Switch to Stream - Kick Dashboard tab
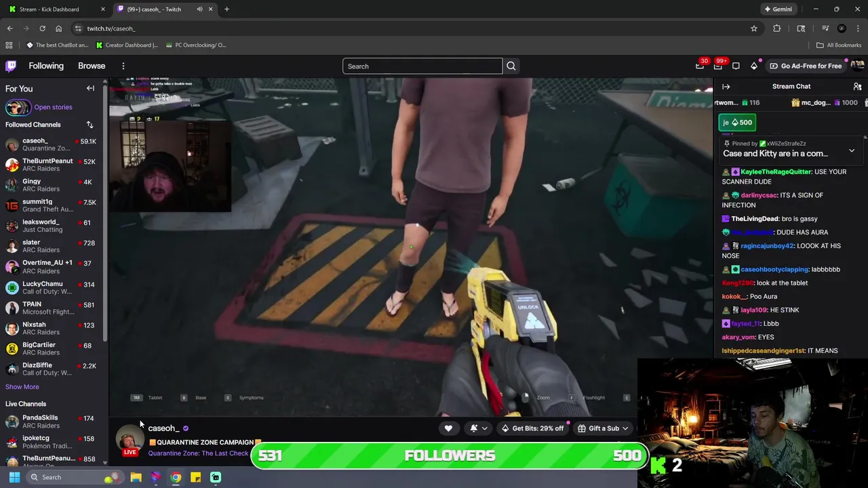The height and width of the screenshot is (488, 868). [x=56, y=9]
